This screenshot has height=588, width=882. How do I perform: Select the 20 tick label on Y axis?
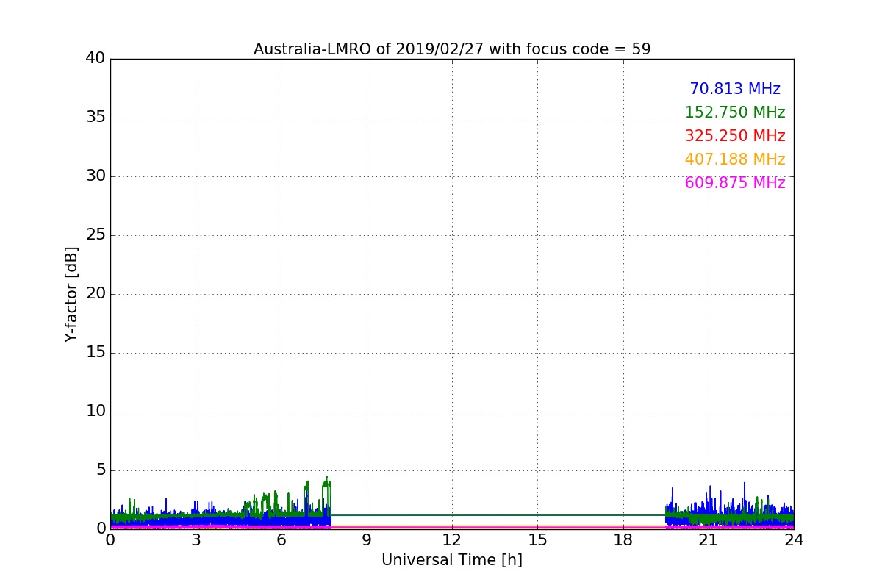(x=96, y=294)
